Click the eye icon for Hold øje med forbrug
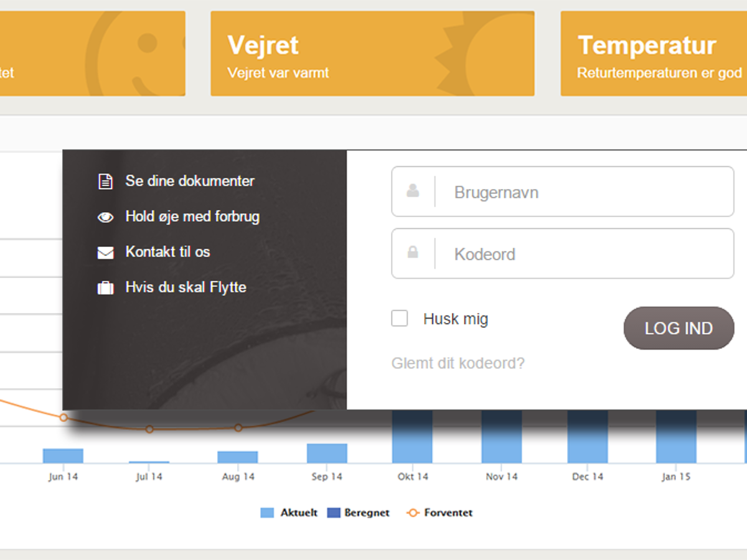Viewport: 747px width, 560px height. 106,217
